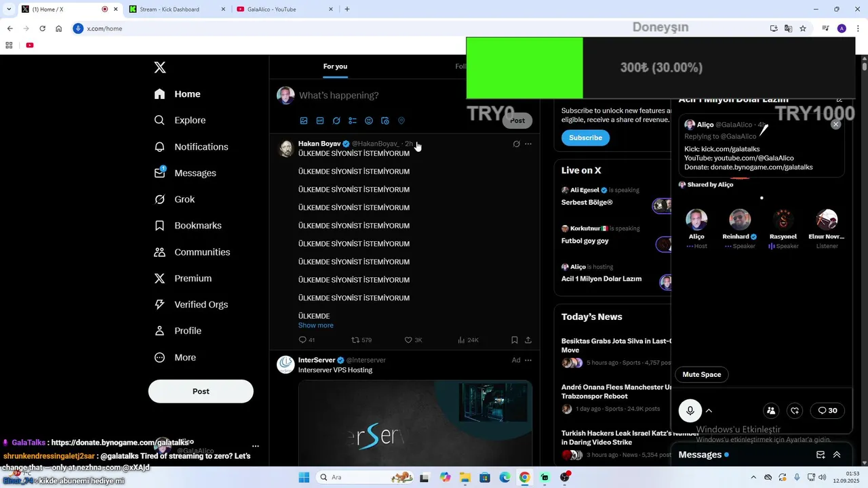Open YouTube bookmark in bookmarks bar

click(x=30, y=45)
